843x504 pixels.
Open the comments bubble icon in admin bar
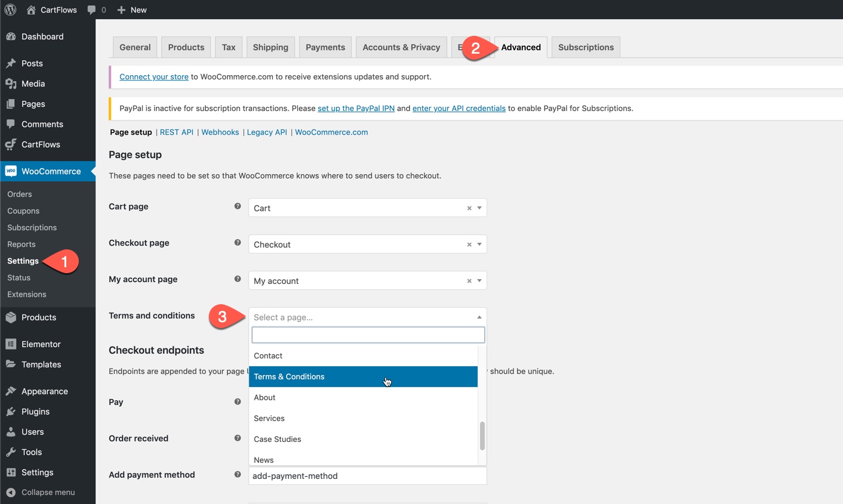91,10
